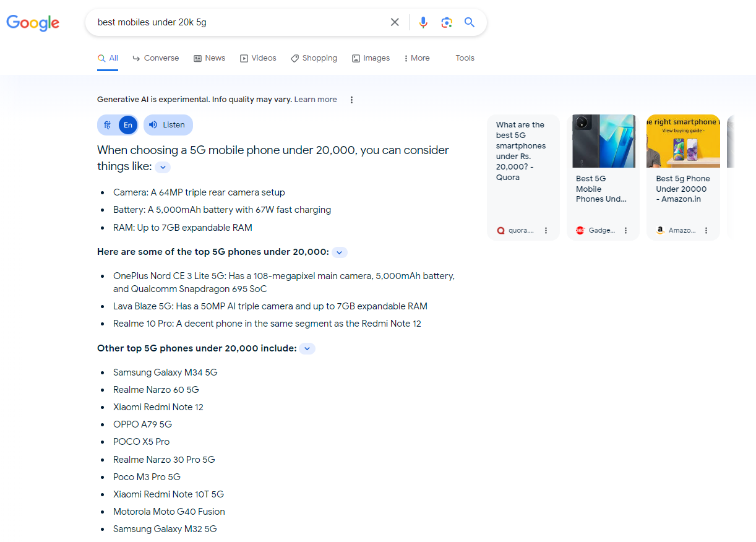Click 'Realme Narzo 60 5G' list item
This screenshot has height=542, width=756.
(156, 390)
